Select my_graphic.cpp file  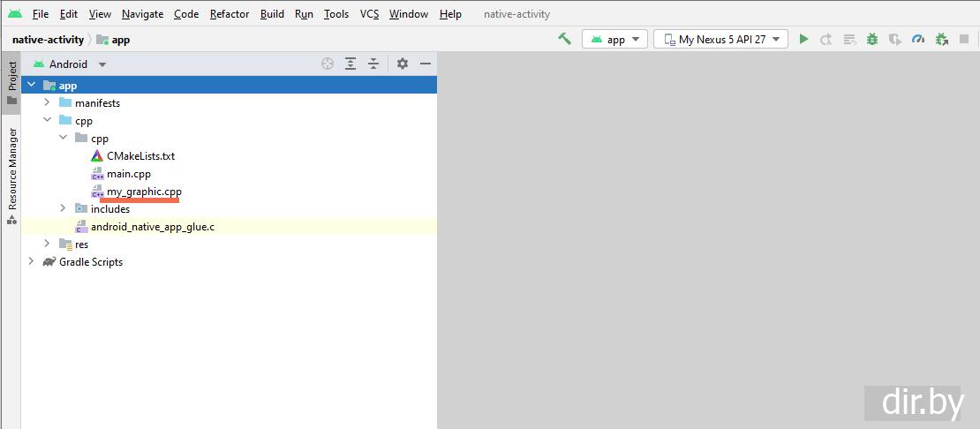(x=145, y=192)
